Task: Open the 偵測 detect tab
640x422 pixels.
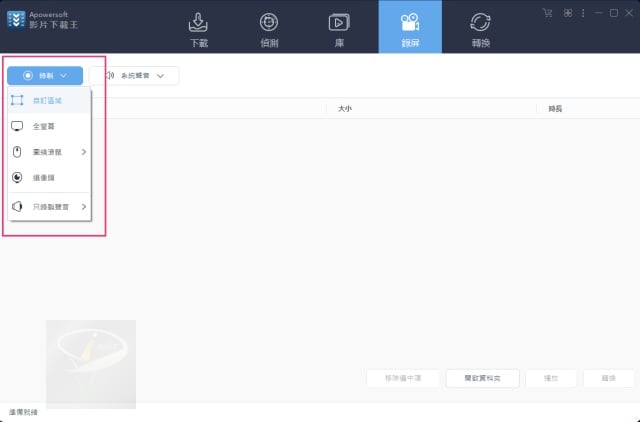Action: tap(269, 30)
